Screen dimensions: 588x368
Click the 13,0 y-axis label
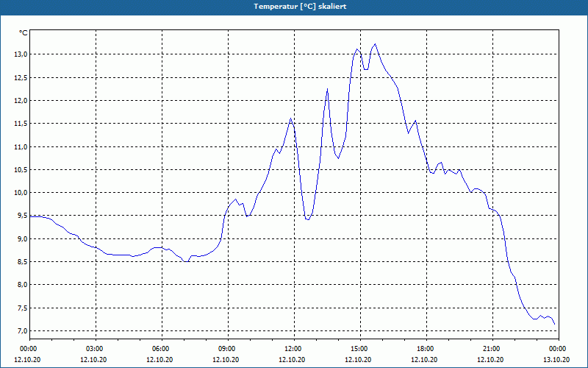(21, 54)
